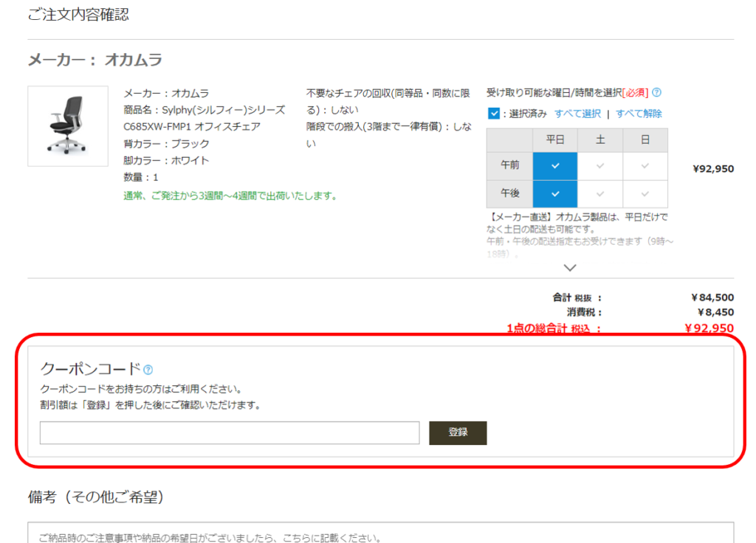The image size is (756, 543).
Task: Focus the coupon code input field
Action: (x=230, y=432)
